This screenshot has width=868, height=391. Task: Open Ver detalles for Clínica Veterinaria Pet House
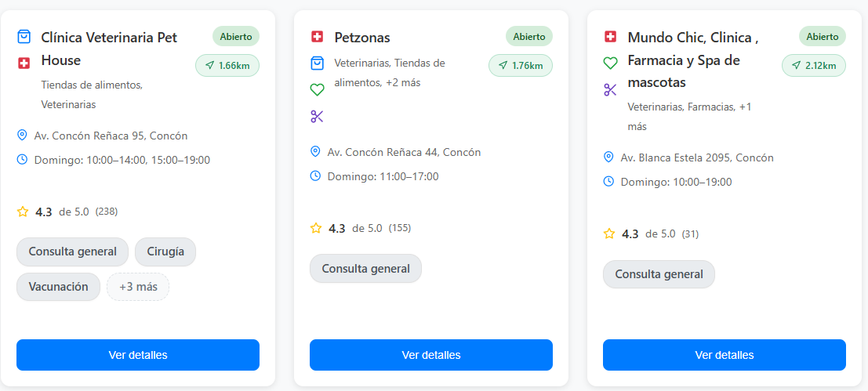(x=138, y=355)
